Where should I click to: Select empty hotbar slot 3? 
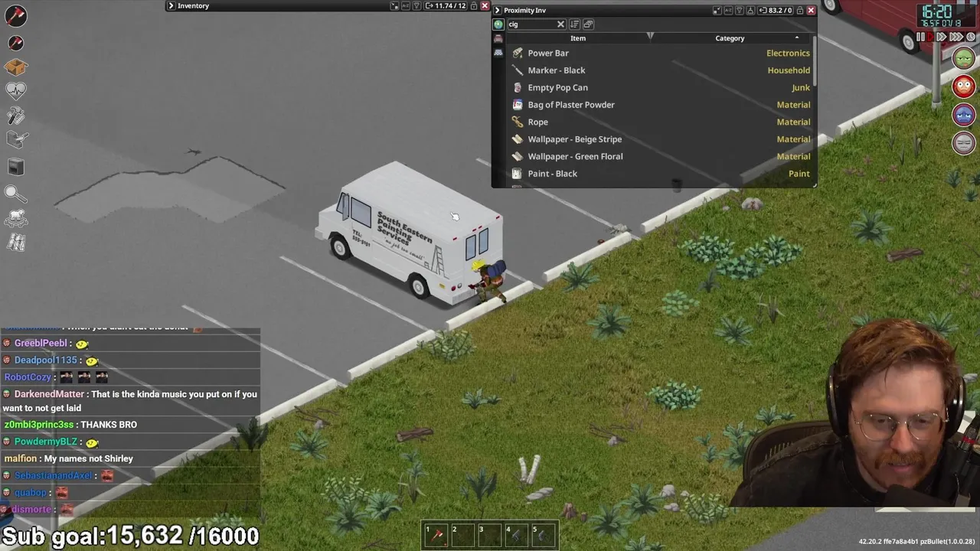coord(490,535)
